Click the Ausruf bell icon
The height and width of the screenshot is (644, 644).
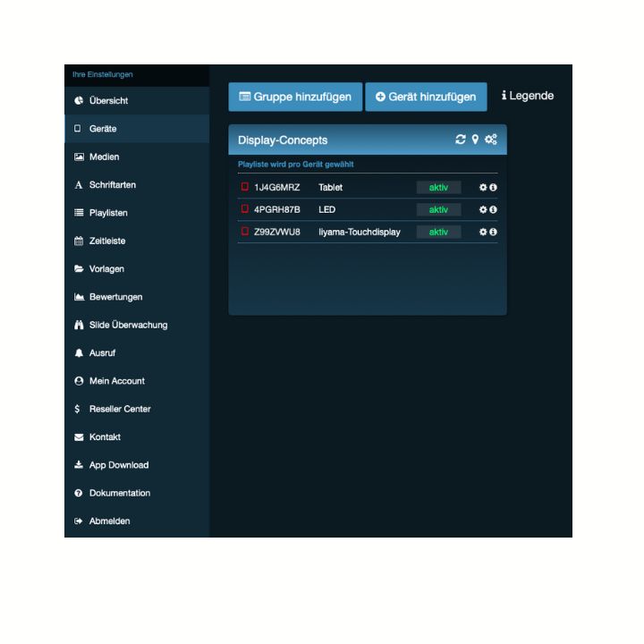pos(79,352)
